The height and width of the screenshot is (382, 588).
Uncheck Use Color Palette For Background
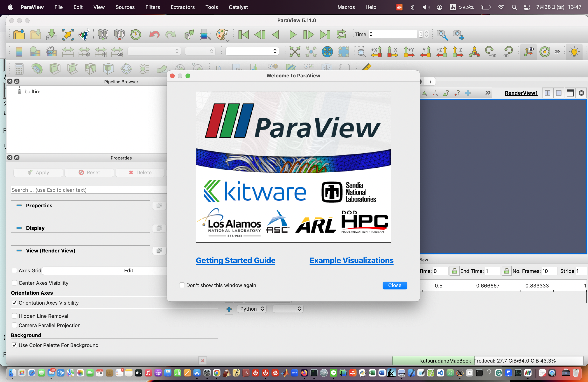pyautogui.click(x=14, y=345)
